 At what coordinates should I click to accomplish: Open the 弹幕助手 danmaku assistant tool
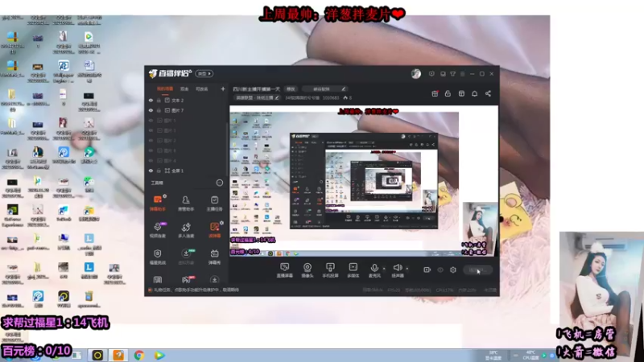coord(157,203)
